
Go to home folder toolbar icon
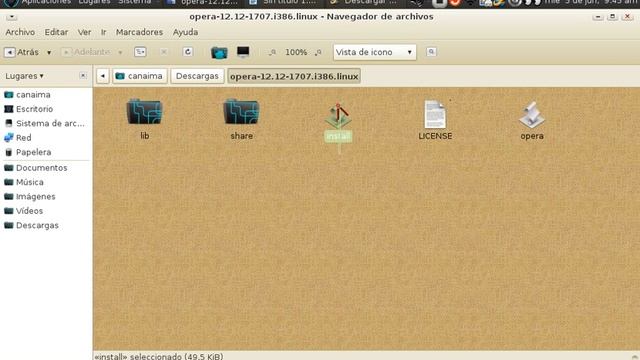219,52
